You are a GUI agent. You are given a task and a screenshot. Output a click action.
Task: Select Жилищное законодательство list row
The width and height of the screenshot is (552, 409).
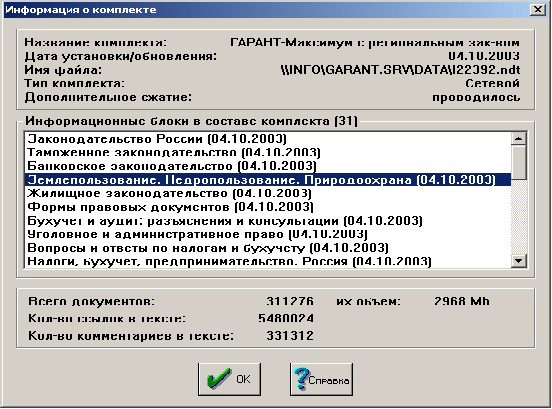click(268, 194)
